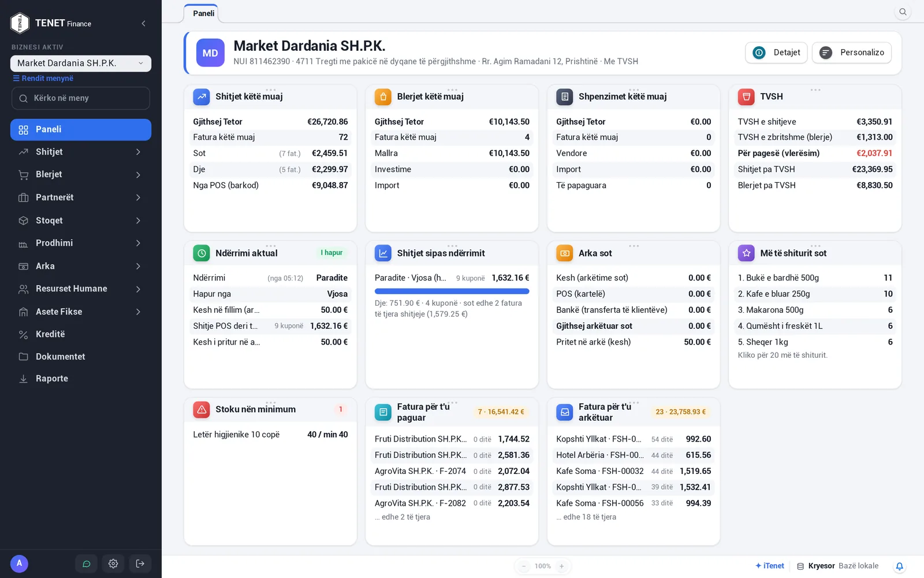Open the Market Dardania business dropdown
924x578 pixels.
[x=81, y=64]
